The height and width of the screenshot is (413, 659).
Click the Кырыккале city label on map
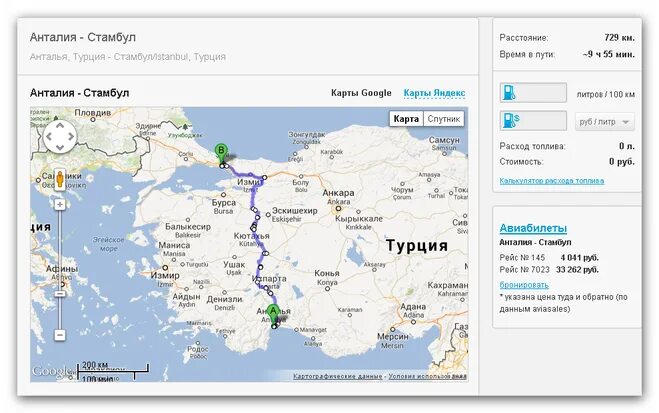click(359, 219)
